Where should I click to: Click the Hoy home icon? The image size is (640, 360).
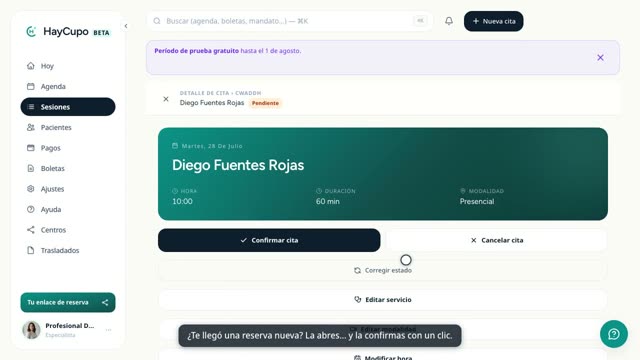coord(31,66)
